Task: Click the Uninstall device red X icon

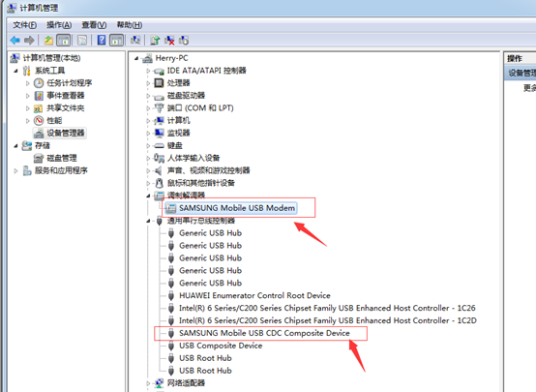Action: click(x=169, y=41)
